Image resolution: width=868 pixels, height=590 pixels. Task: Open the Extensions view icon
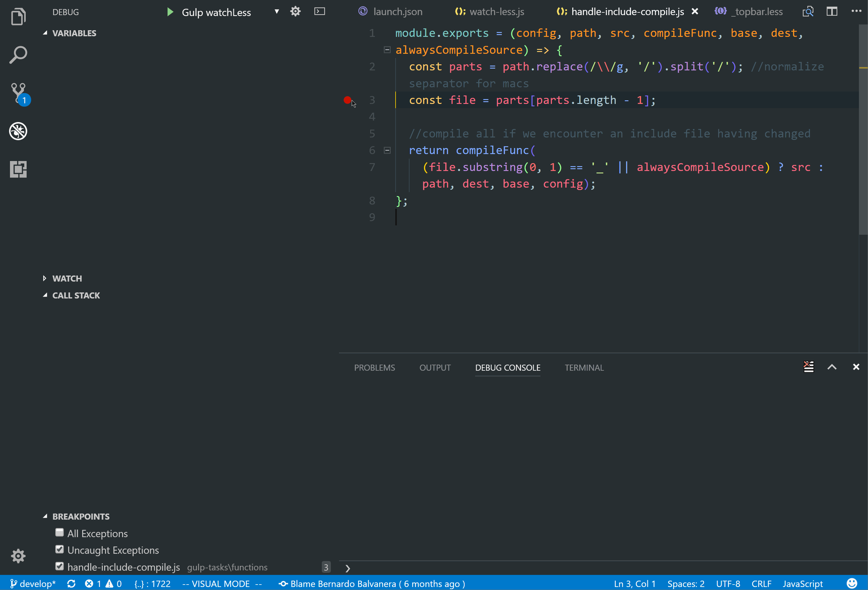(18, 169)
